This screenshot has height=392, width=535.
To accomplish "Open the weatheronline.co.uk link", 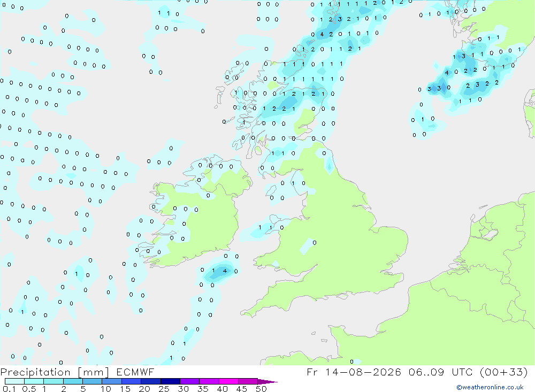I will tap(490, 387).
